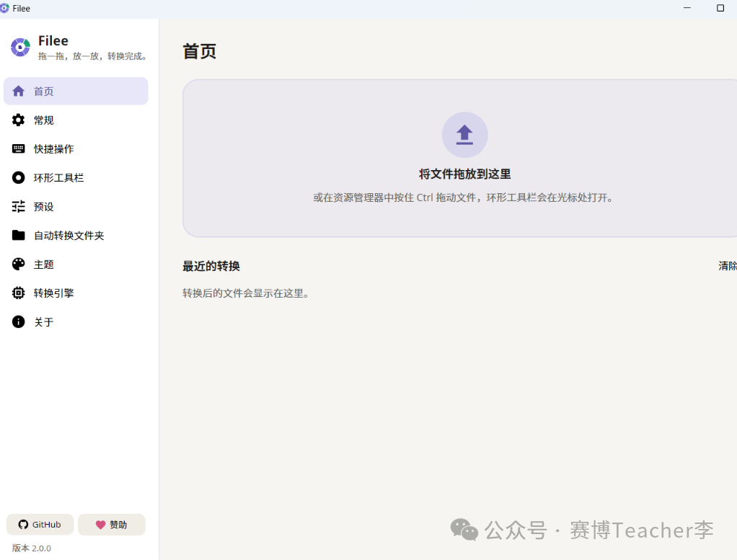Open the GitHub link button
This screenshot has height=560, width=737.
(40, 525)
